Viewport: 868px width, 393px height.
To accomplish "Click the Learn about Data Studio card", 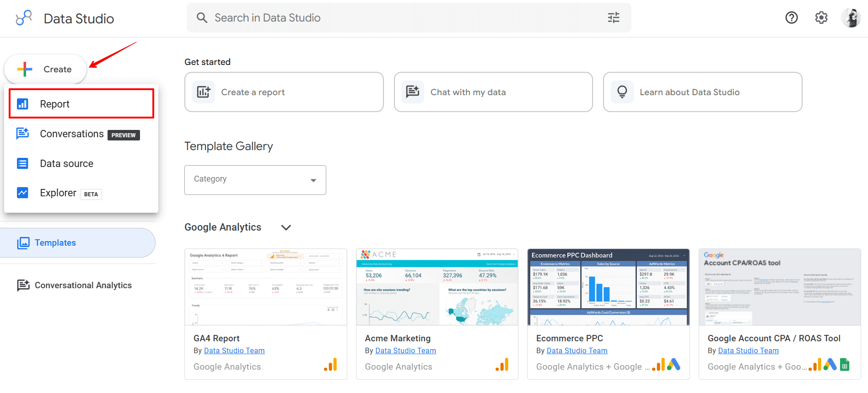I will point(703,92).
